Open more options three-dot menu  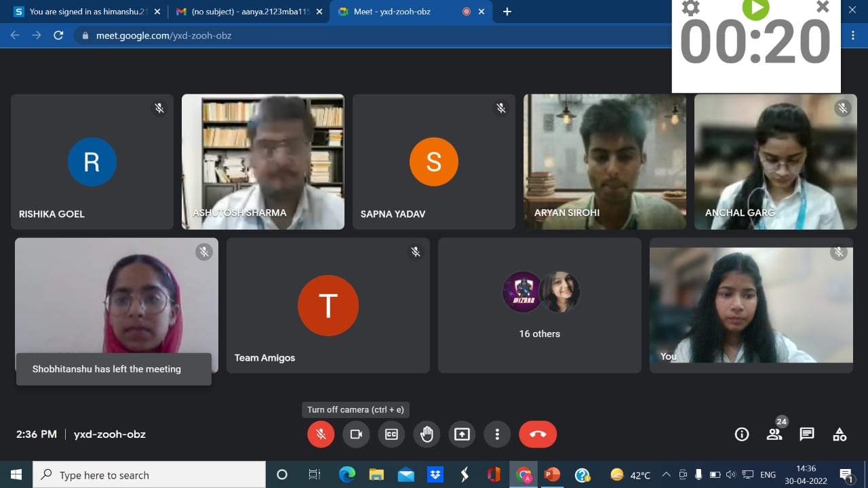pyautogui.click(x=497, y=434)
